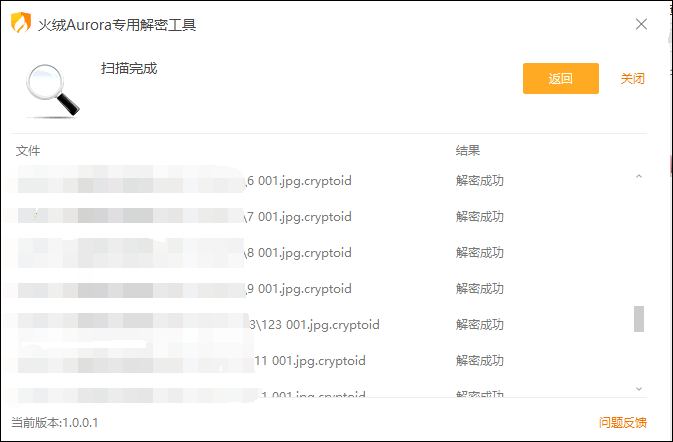Click the magnifying glass scan icon
Image resolution: width=673 pixels, height=442 pixels.
(x=53, y=90)
